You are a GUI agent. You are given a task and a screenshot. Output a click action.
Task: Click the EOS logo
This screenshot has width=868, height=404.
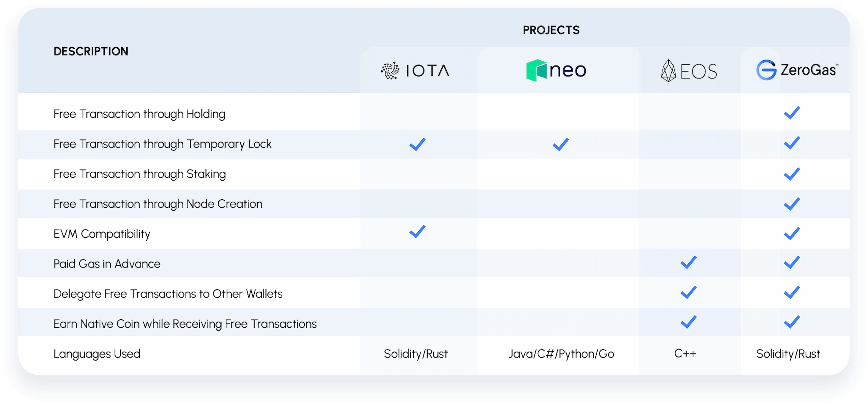[689, 70]
